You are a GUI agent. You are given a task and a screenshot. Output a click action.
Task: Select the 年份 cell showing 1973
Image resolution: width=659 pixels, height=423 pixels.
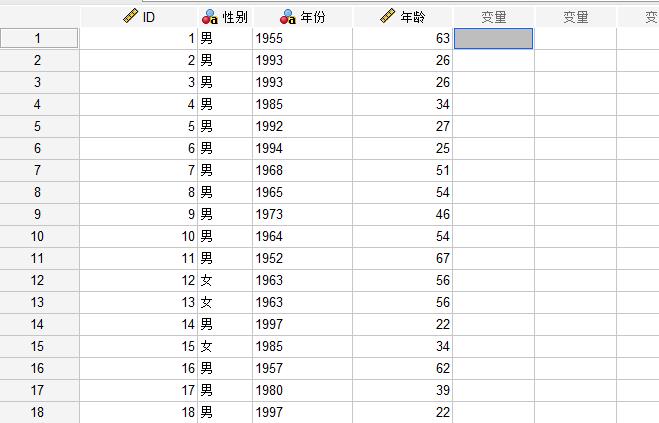pos(302,215)
